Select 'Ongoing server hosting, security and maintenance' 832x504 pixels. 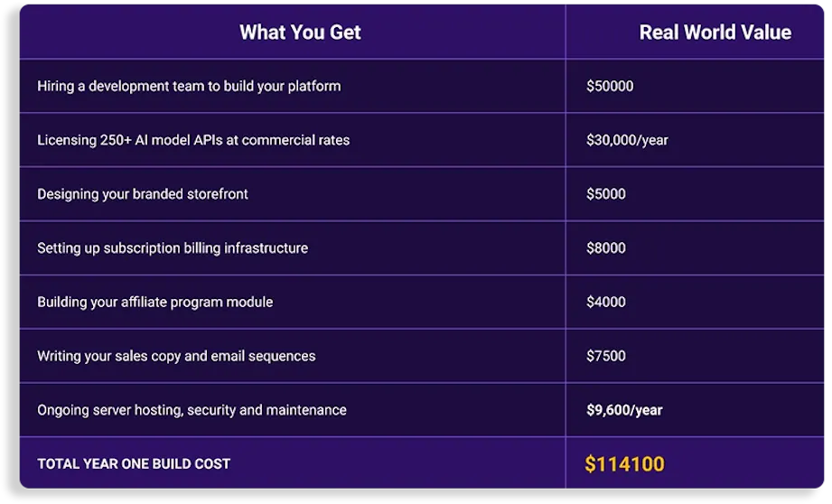coord(192,410)
